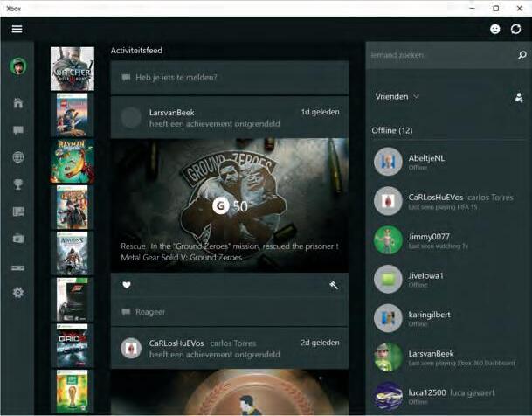Click in the 'iemand zoeken' search field
This screenshot has height=416, width=532.
[441, 55]
